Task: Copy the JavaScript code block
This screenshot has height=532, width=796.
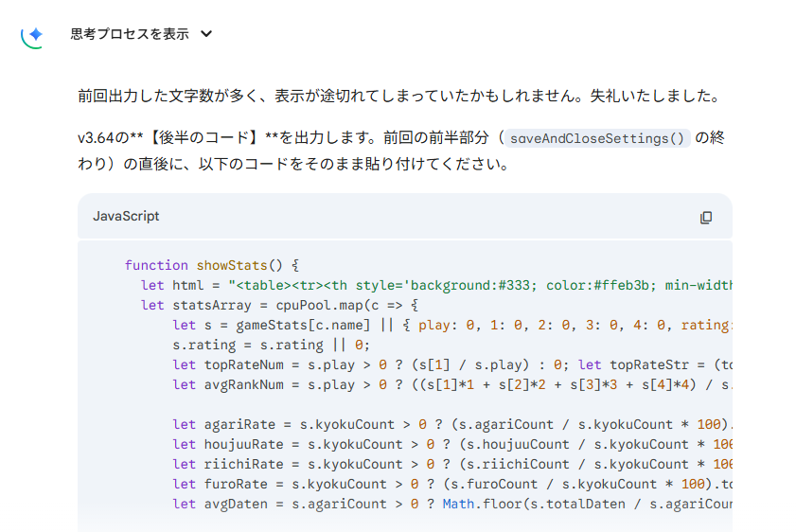Action: pos(706,218)
